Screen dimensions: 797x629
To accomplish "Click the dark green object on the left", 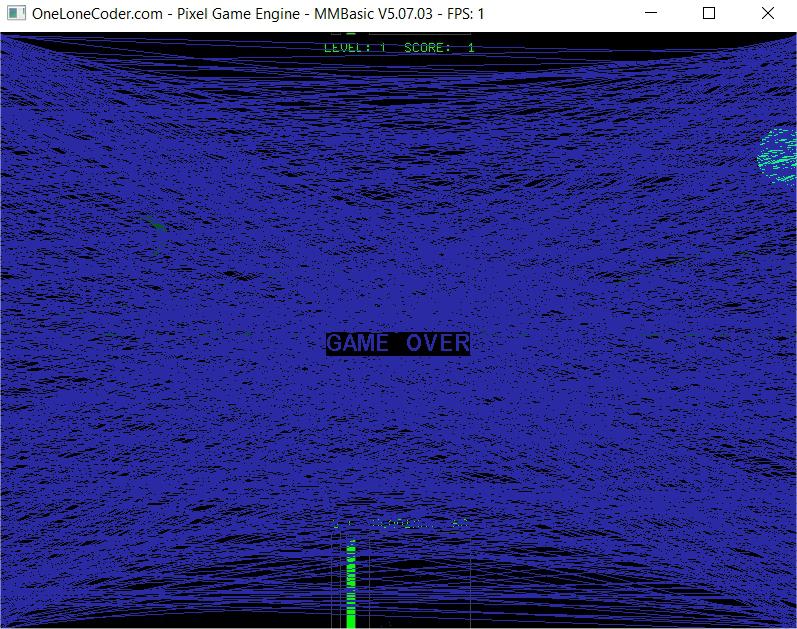I will (154, 226).
